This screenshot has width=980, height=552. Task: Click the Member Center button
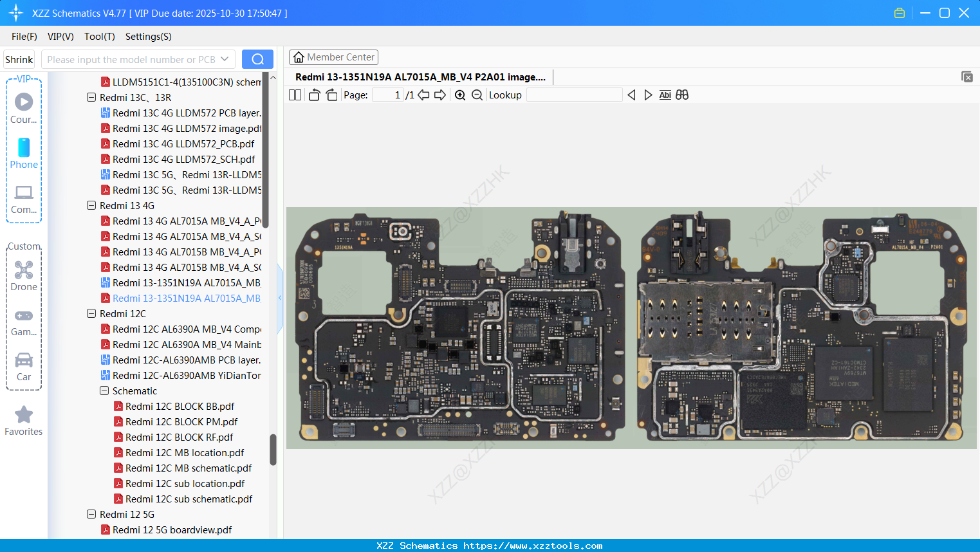tap(333, 57)
